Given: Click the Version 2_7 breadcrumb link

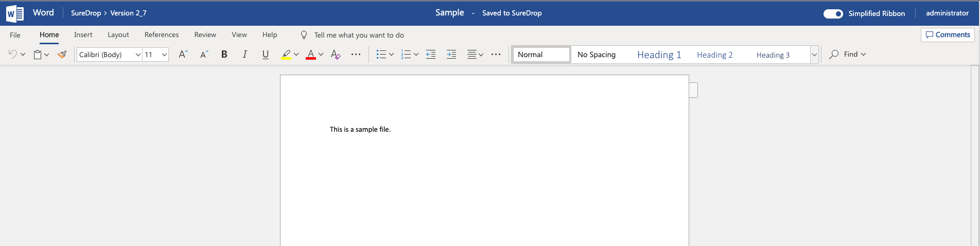Looking at the screenshot, I should 128,13.
